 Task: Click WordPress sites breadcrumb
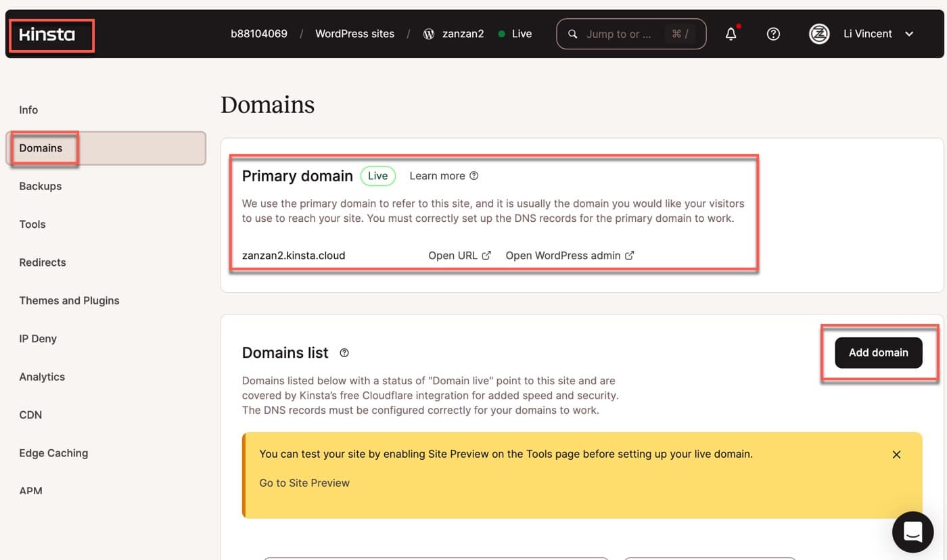click(354, 34)
